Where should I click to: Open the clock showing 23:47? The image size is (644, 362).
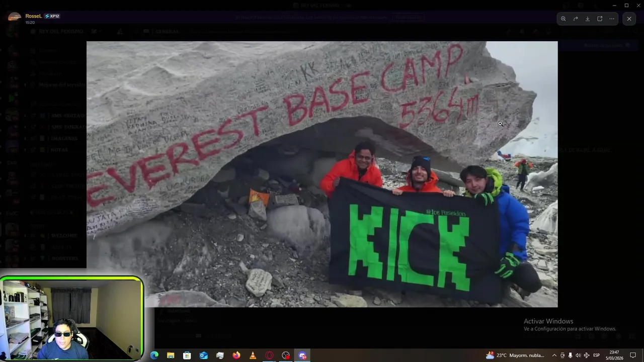[614, 355]
